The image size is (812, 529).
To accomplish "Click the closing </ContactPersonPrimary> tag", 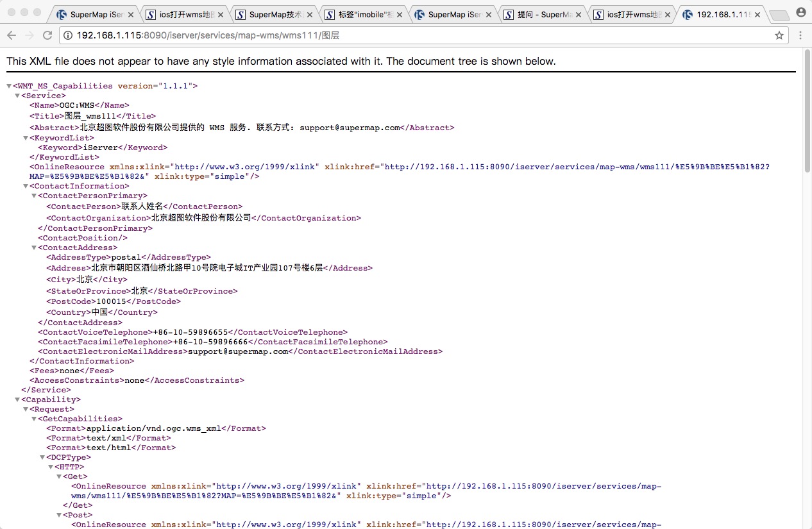I will point(95,228).
